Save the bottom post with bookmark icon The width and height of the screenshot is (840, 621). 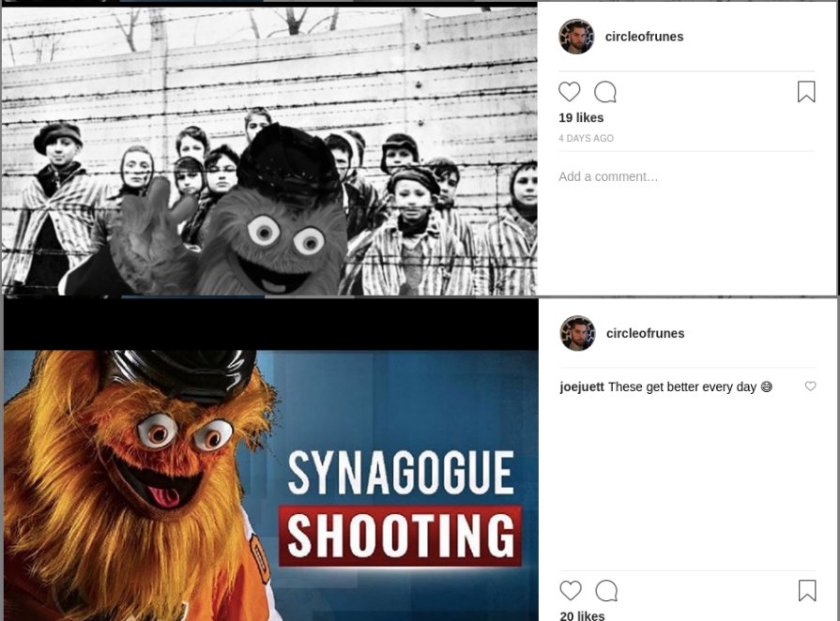[807, 590]
